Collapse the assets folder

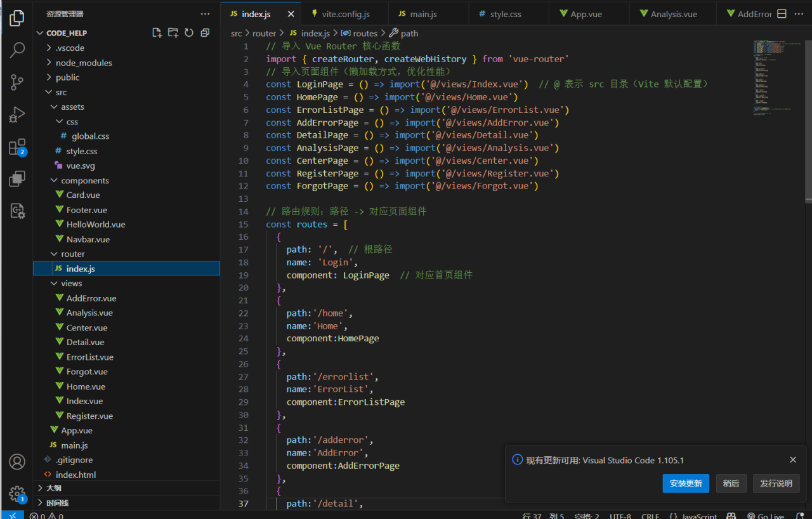tap(126, 107)
